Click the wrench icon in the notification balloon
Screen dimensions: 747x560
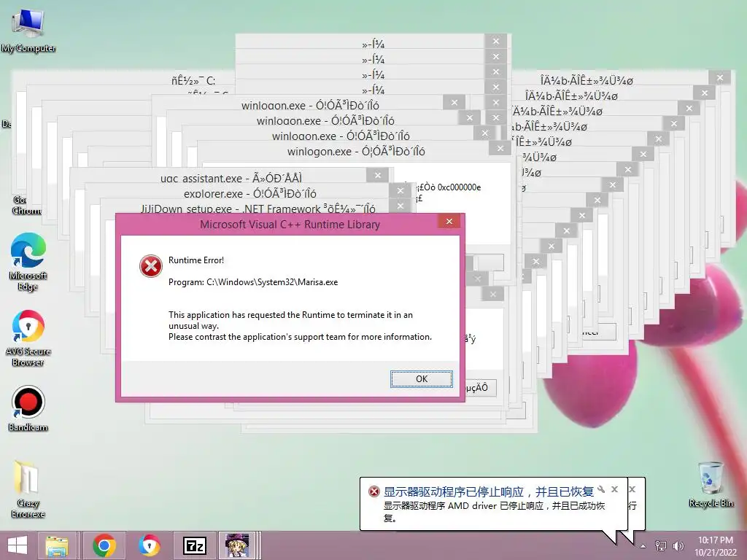click(x=601, y=489)
